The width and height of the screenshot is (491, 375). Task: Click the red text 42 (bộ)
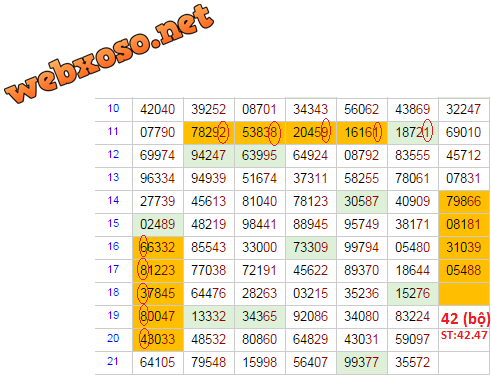465,319
